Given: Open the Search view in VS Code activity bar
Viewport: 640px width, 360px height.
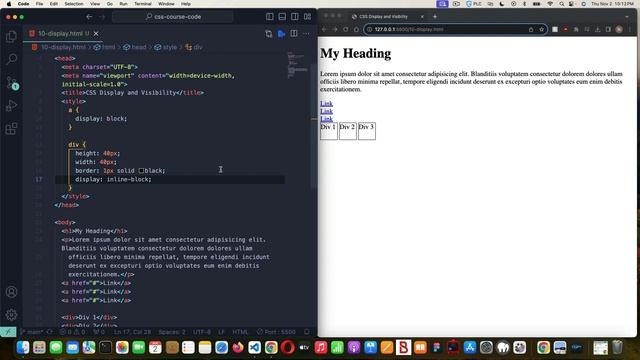Looking at the screenshot, I should pyautogui.click(x=11, y=59).
